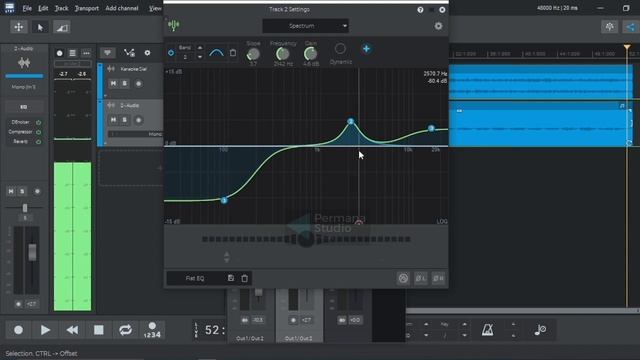
Task: Arm recording on the 2-Audio track
Action: [138, 120]
